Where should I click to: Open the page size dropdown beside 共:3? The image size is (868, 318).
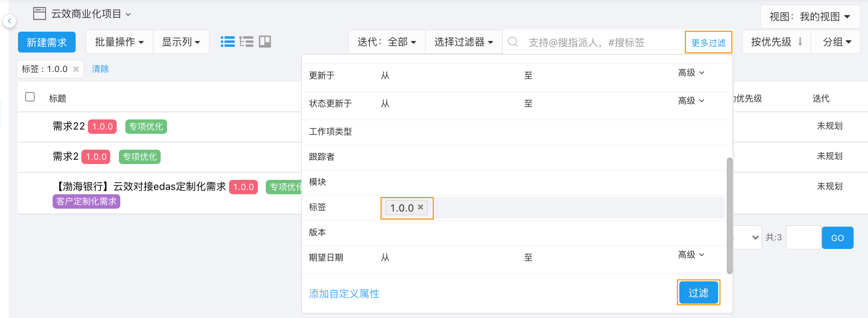(747, 237)
